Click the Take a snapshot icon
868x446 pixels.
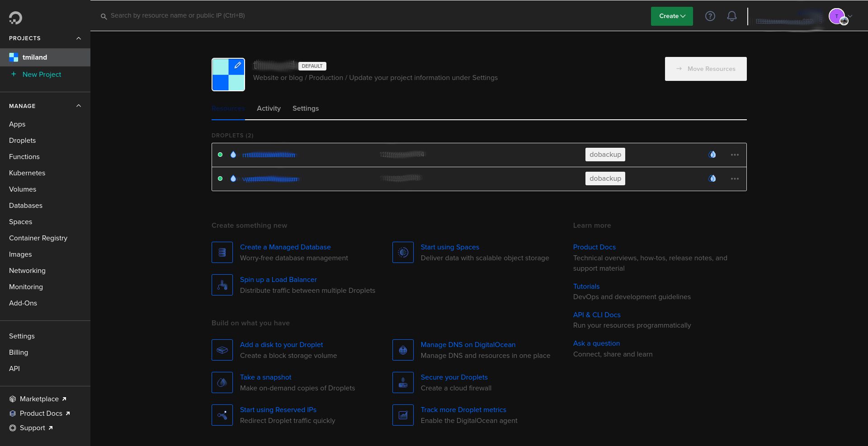pyautogui.click(x=222, y=383)
